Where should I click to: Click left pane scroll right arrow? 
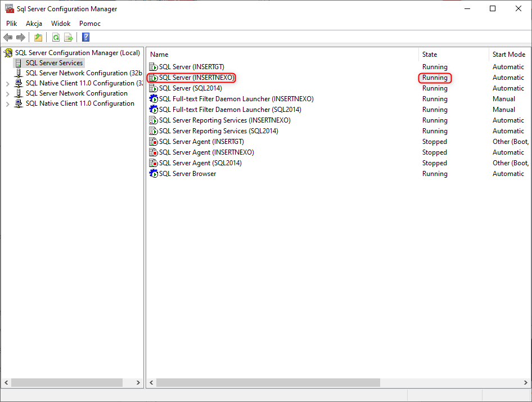click(138, 383)
